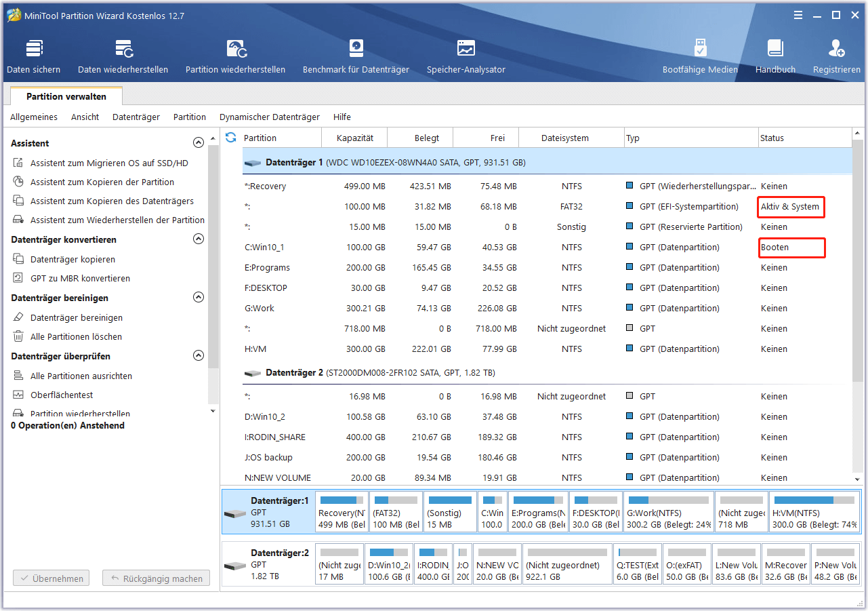Select Datenträger:2 in the disk map
Viewport: 868px width, 611px height.
point(268,564)
